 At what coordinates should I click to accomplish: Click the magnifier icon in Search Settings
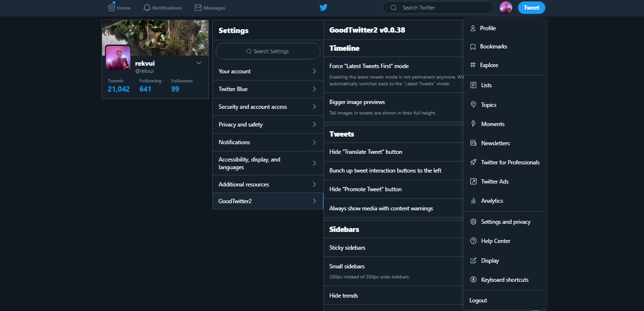tap(249, 51)
